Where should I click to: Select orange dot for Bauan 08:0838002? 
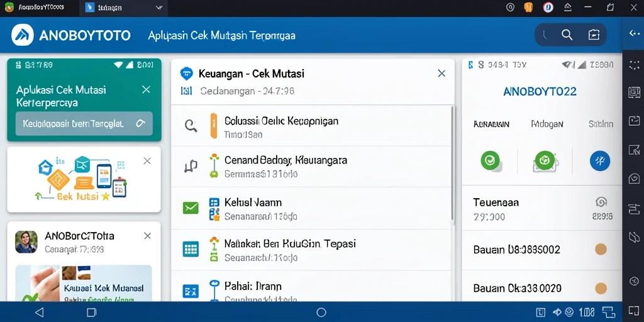pyautogui.click(x=601, y=249)
